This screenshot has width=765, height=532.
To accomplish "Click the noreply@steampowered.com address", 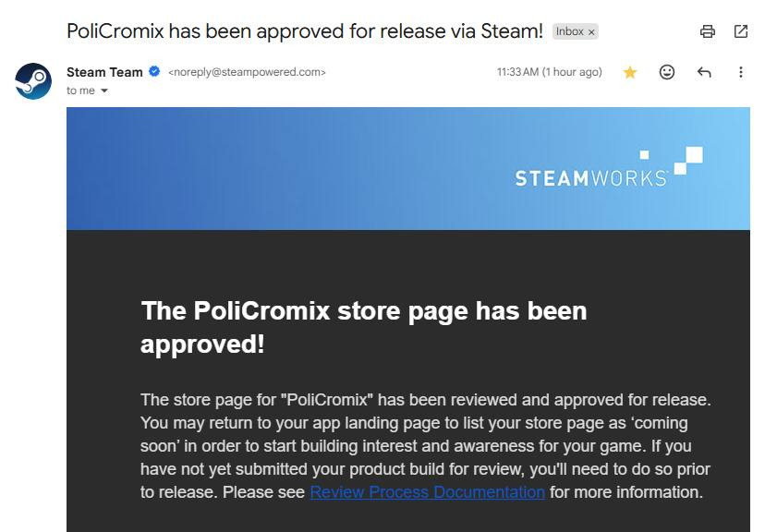I will (x=247, y=72).
